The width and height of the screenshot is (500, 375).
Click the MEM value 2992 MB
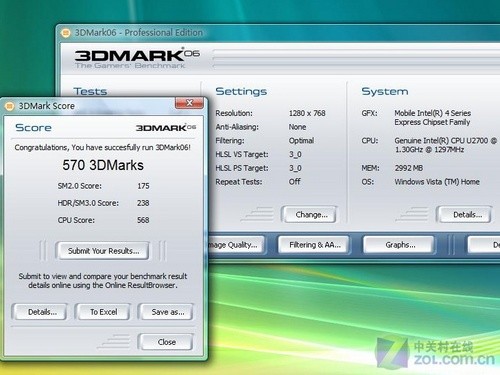tap(409, 168)
